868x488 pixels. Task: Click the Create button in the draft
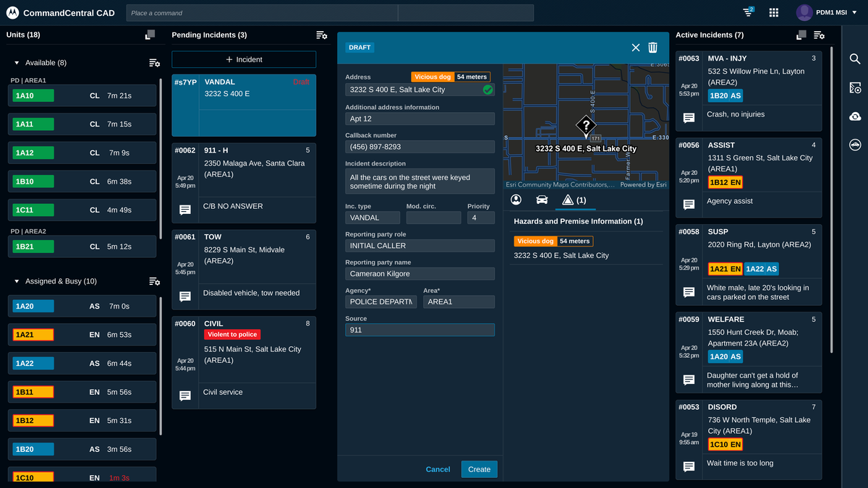point(479,468)
